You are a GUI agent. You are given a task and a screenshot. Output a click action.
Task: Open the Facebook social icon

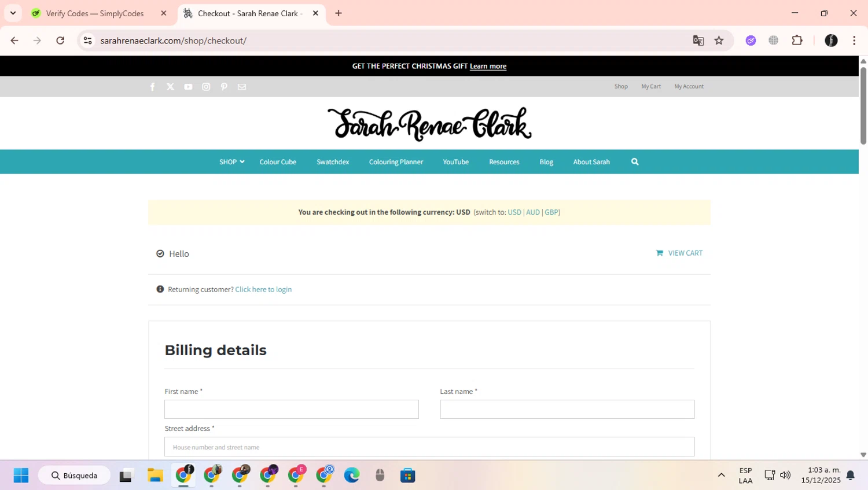(x=152, y=87)
